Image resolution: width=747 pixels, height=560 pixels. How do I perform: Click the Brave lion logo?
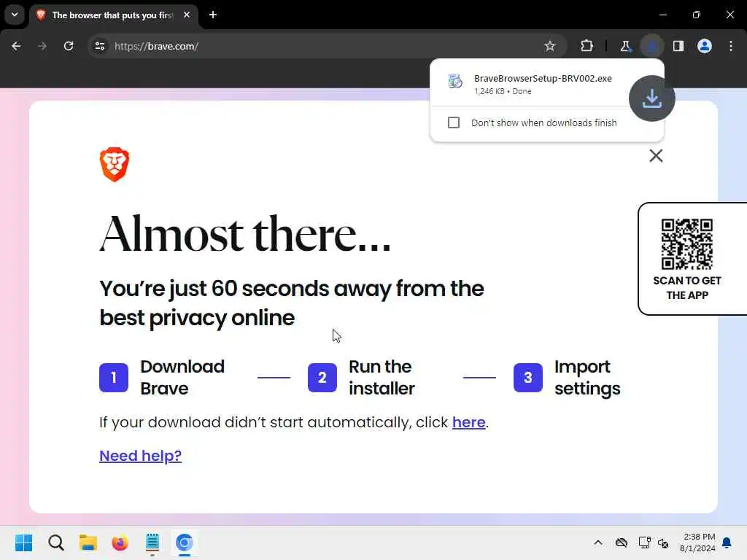115,165
